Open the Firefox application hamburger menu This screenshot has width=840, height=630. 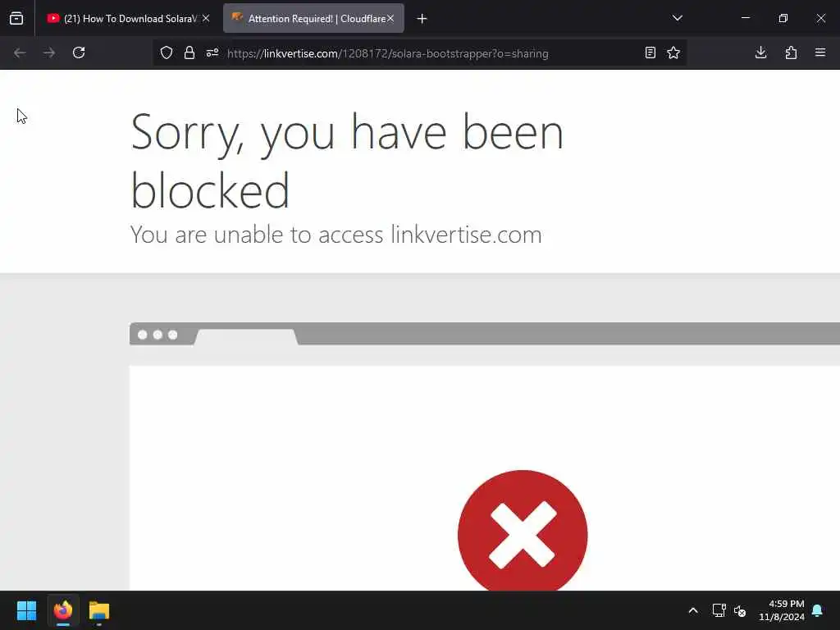click(820, 52)
